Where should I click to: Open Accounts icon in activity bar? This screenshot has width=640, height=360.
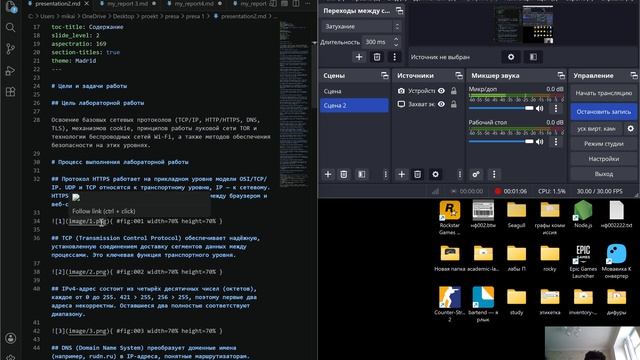tap(11, 338)
